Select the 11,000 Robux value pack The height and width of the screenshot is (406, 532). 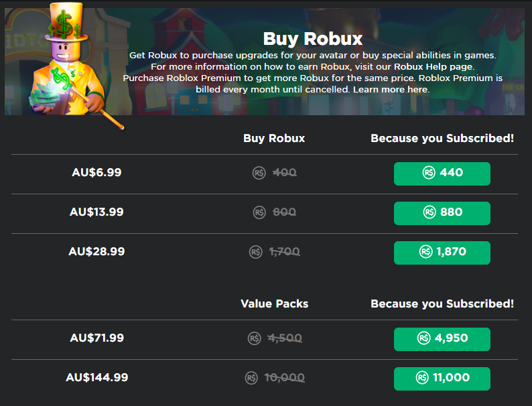point(442,378)
